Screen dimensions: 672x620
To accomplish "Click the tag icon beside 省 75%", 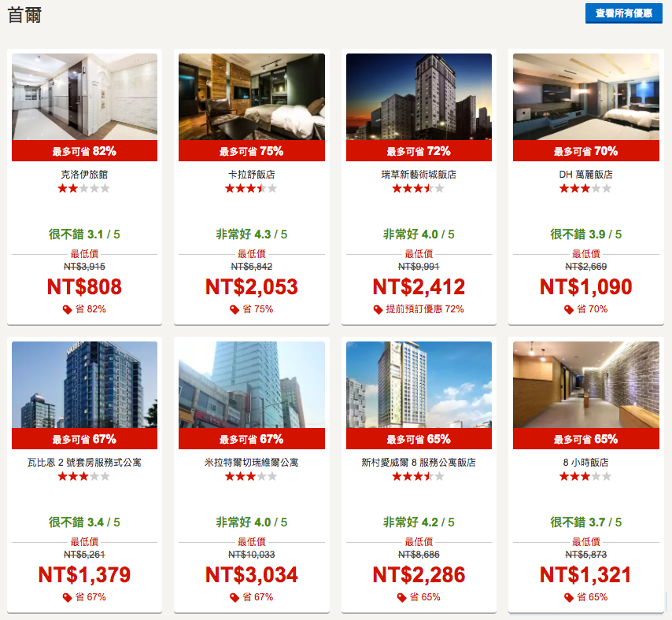I will click(234, 309).
